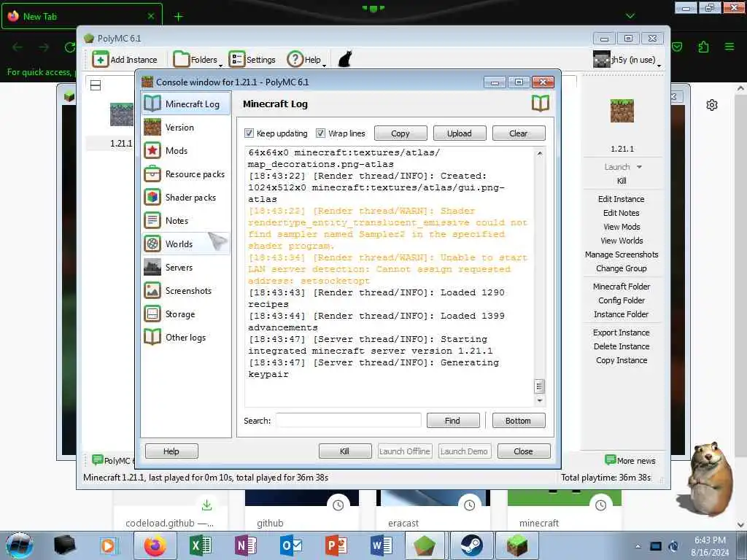This screenshot has height=560, width=747.
Task: Open the Mods page
Action: [x=186, y=150]
